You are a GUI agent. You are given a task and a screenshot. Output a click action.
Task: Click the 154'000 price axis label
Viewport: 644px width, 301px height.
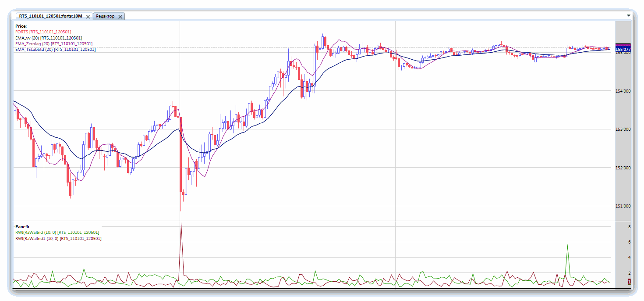pos(623,91)
